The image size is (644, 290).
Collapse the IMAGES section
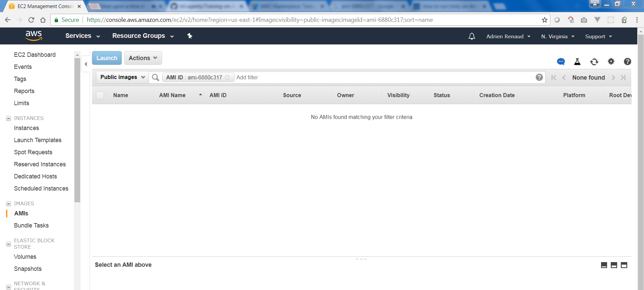[9, 204]
